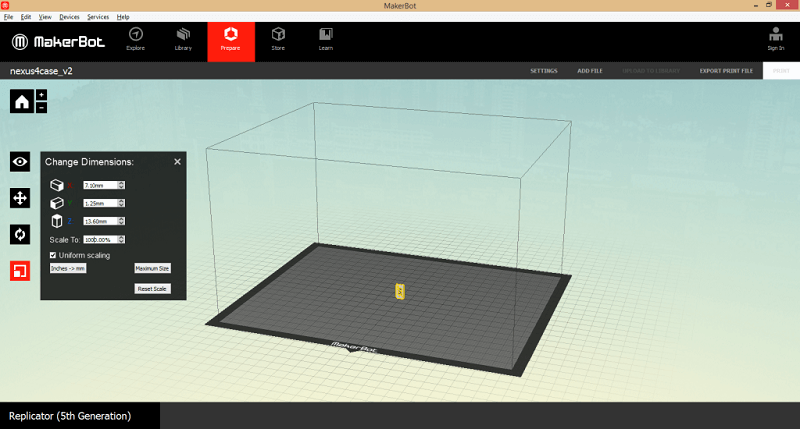Open the Help menu
Screen dimensions: 800x429
pyautogui.click(x=123, y=17)
